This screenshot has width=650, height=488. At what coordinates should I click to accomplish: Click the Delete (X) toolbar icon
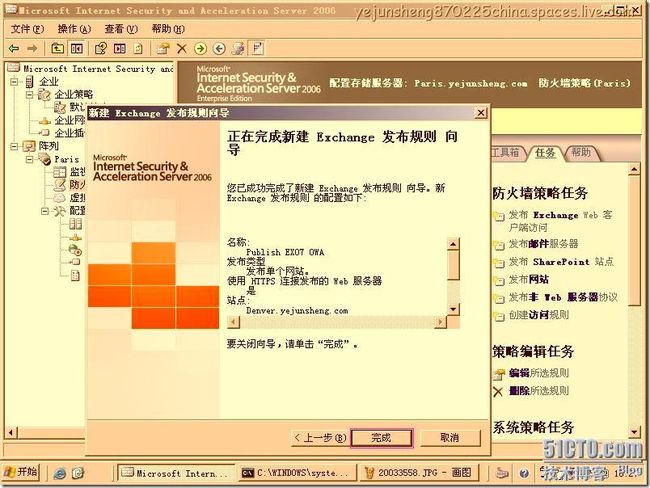[x=181, y=49]
